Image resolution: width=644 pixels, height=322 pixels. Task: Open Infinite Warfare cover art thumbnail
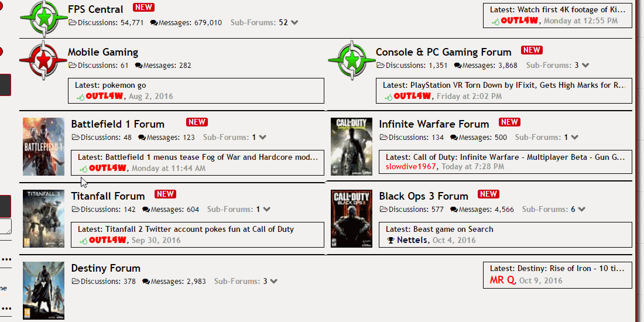(x=352, y=146)
